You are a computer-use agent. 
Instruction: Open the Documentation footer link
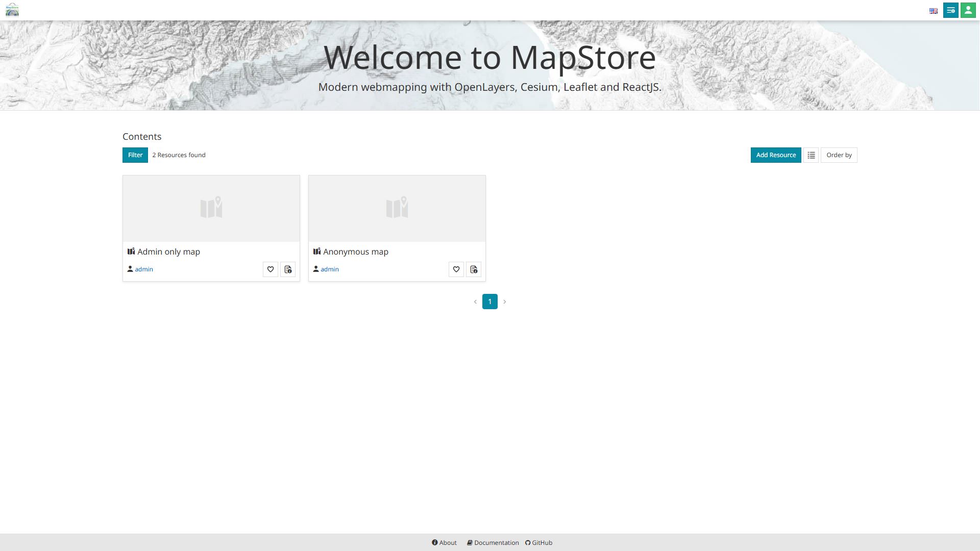493,543
